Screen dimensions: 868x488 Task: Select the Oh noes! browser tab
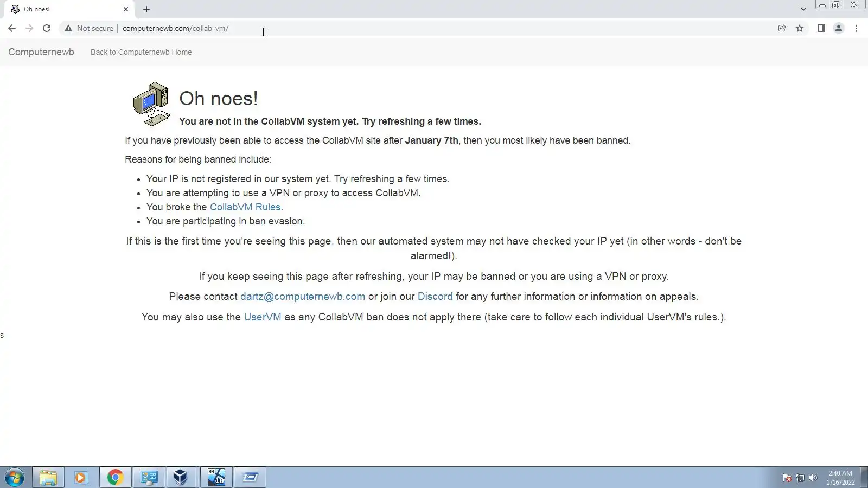69,9
